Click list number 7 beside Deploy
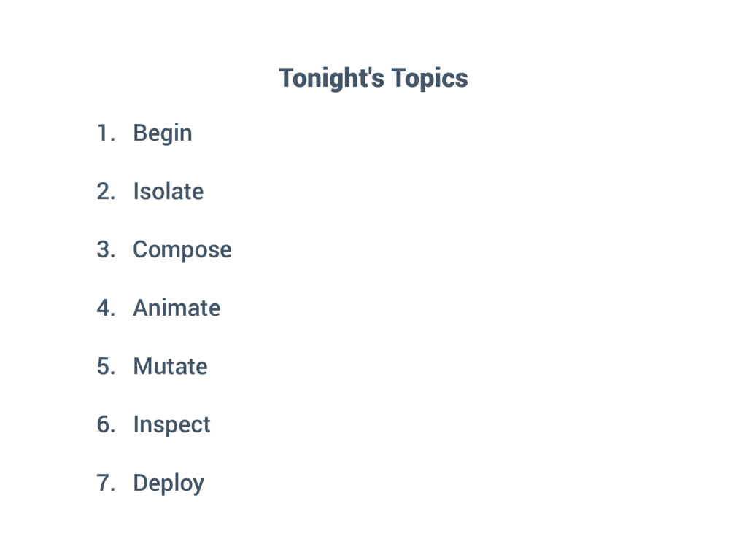The height and width of the screenshot is (560, 747). tap(106, 483)
